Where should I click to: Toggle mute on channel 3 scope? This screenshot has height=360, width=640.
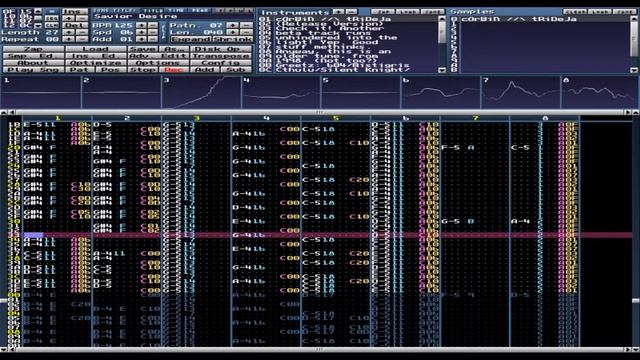point(201,92)
